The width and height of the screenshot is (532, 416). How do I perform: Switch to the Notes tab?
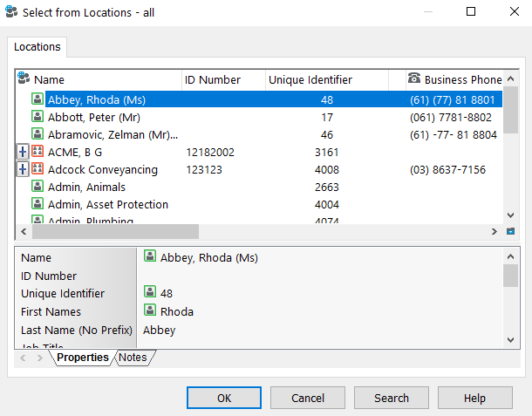point(133,358)
